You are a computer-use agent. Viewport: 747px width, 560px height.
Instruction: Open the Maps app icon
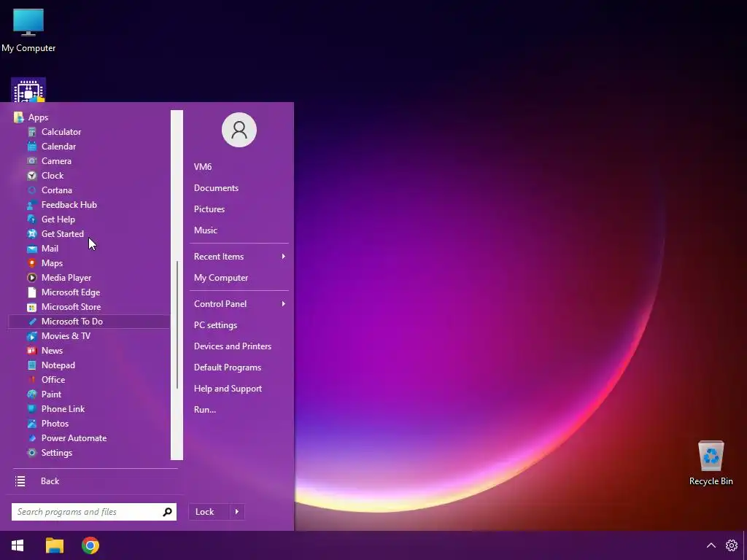click(x=32, y=262)
